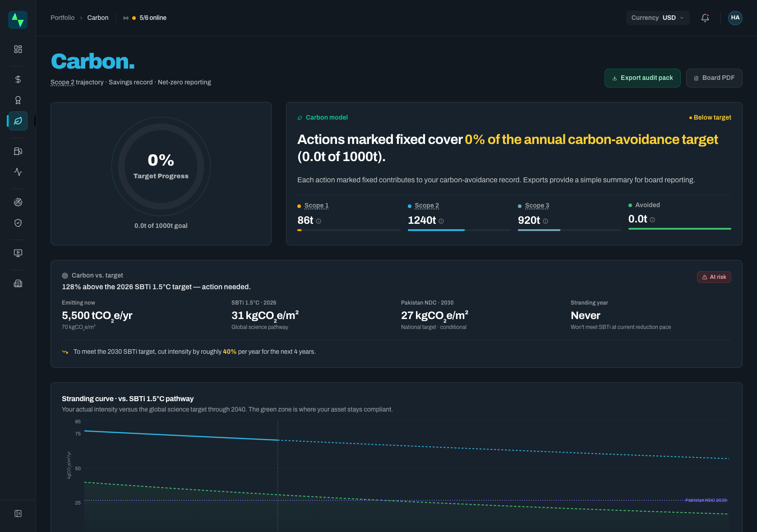Click the 40% per year highlight
Screen dimensions: 757x532
tap(230, 352)
